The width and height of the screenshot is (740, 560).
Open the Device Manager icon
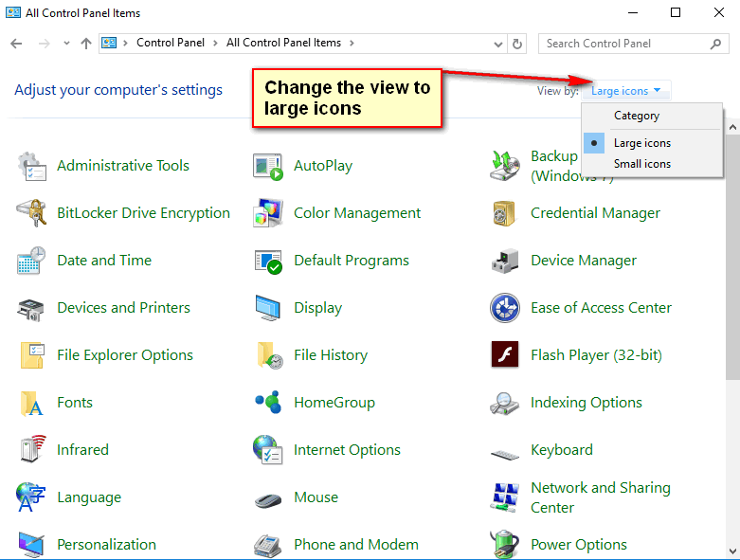[504, 261]
